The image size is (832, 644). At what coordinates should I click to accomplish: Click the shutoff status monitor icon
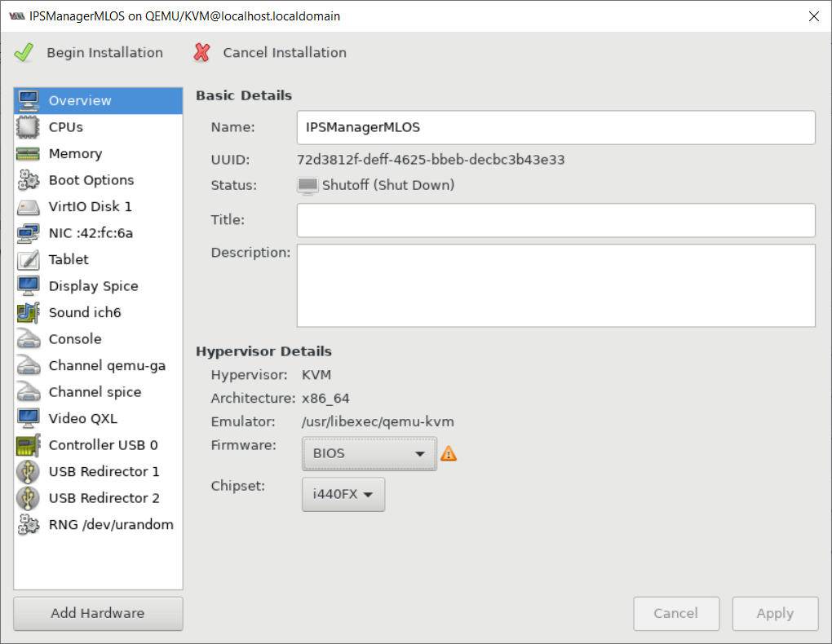click(308, 186)
